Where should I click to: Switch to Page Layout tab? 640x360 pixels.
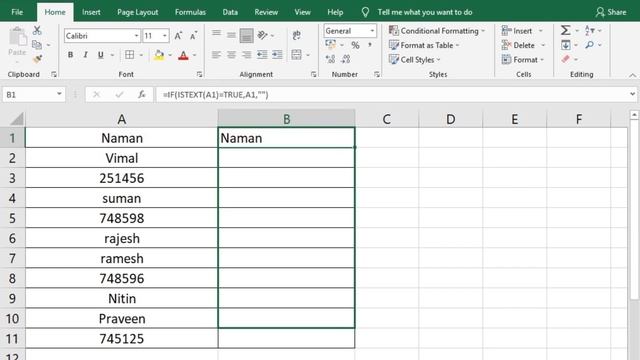click(x=138, y=12)
